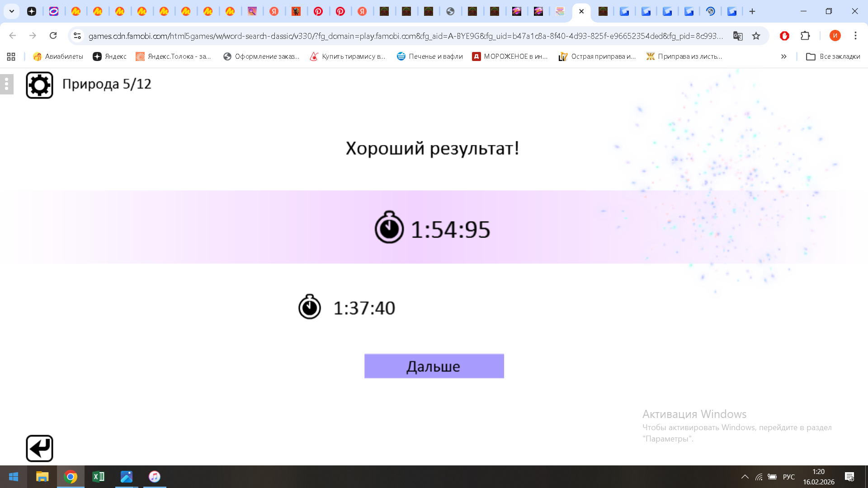
Task: Click the РУС language indicator in system tray
Action: point(788,477)
